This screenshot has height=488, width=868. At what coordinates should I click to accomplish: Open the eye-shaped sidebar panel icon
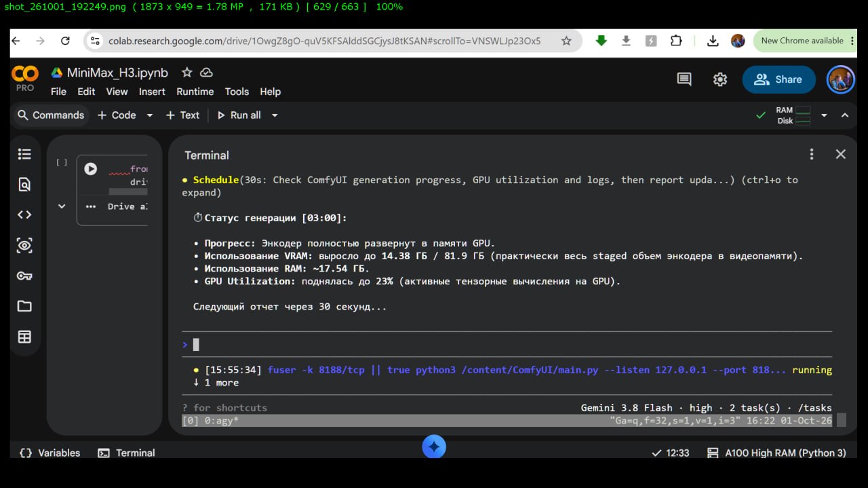24,245
